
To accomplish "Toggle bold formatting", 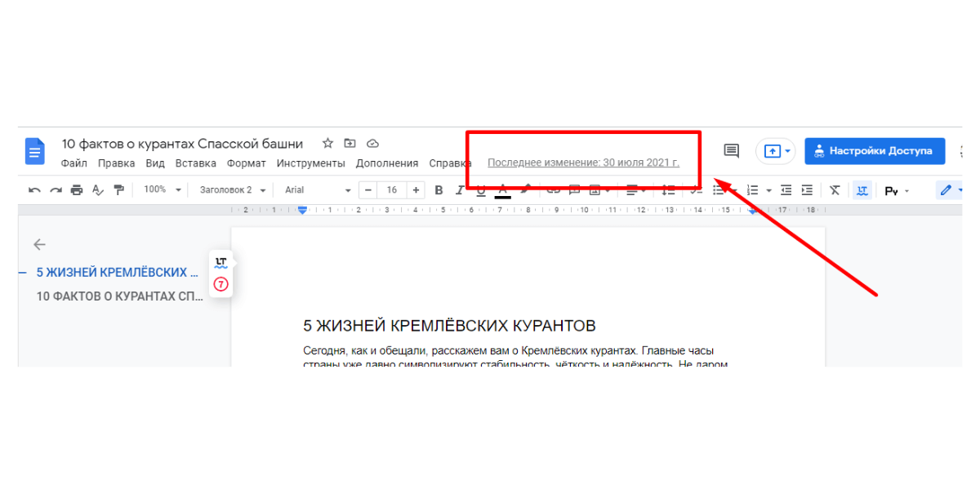I will (x=439, y=190).
